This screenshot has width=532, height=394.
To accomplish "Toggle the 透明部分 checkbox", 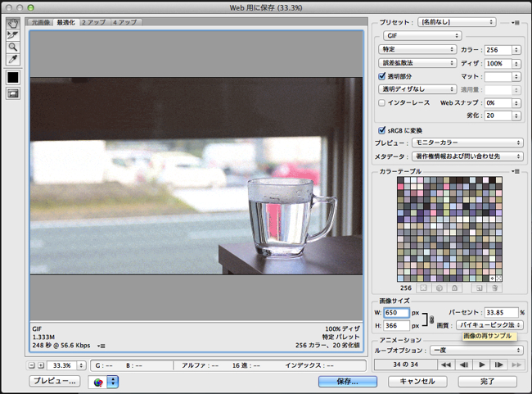I will [381, 75].
